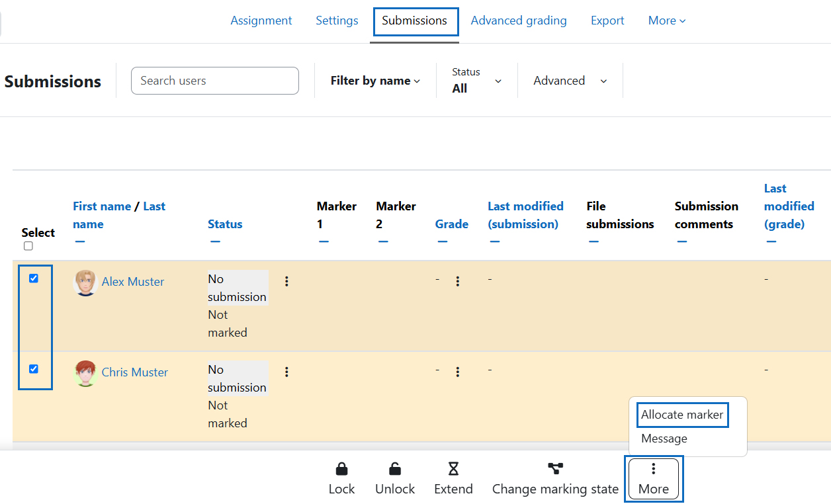Open Alex Muster's profile link

tap(133, 282)
